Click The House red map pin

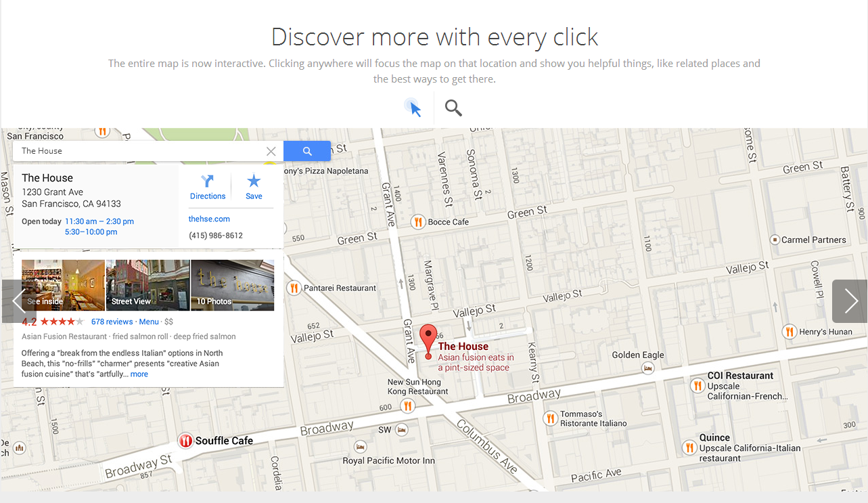point(428,341)
